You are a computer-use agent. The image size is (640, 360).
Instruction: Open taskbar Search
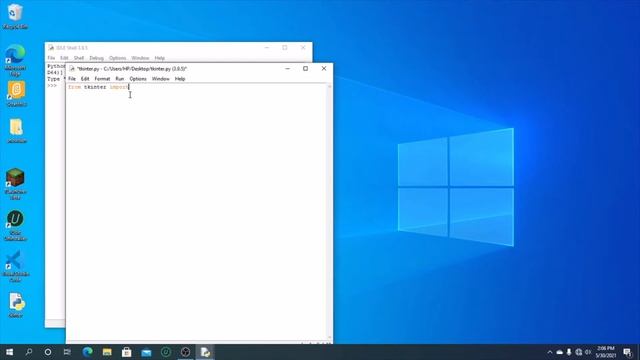pos(29,352)
